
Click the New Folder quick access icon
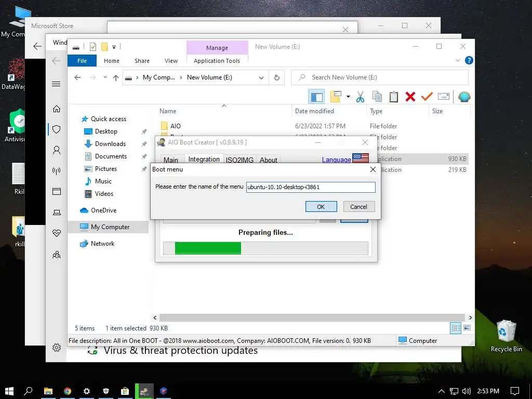(x=104, y=47)
